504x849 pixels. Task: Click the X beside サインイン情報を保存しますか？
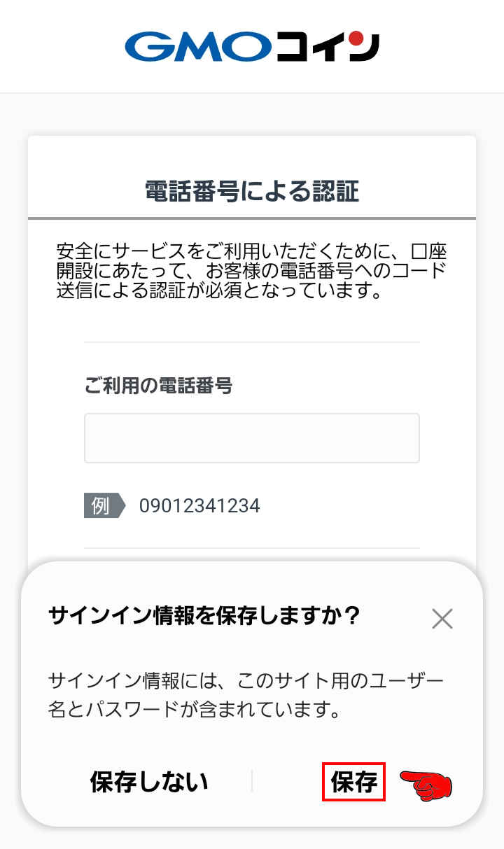pyautogui.click(x=442, y=618)
